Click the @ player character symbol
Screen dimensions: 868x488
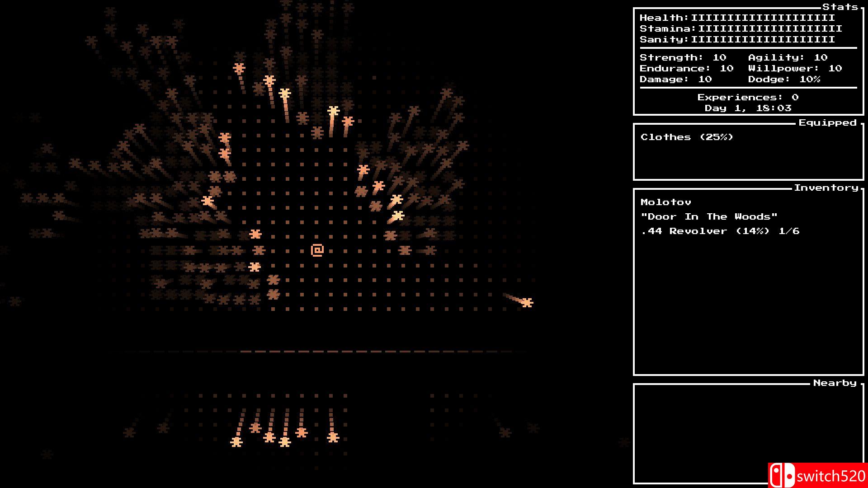click(x=317, y=250)
